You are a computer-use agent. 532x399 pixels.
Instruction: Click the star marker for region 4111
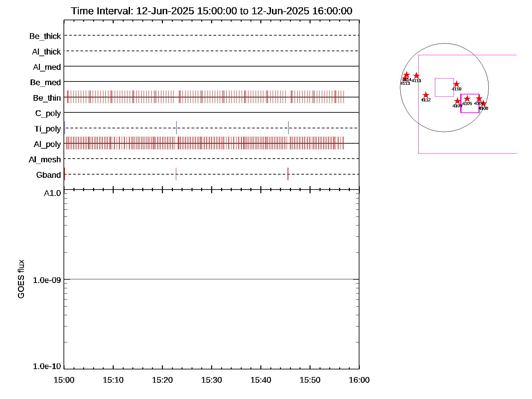point(416,76)
